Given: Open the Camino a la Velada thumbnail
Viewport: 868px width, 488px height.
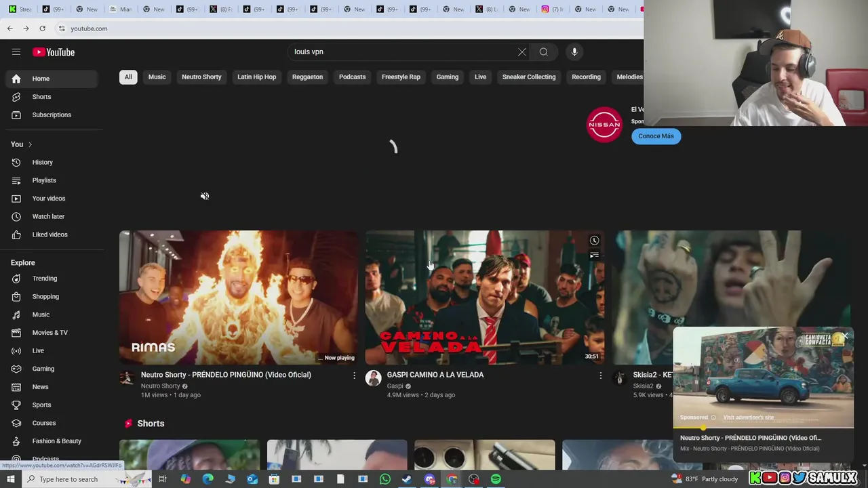Looking at the screenshot, I should tap(484, 298).
